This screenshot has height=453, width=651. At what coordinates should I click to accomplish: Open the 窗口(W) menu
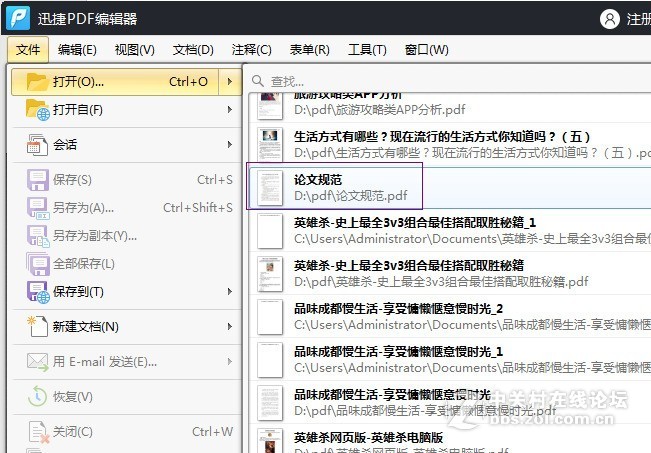[426, 50]
